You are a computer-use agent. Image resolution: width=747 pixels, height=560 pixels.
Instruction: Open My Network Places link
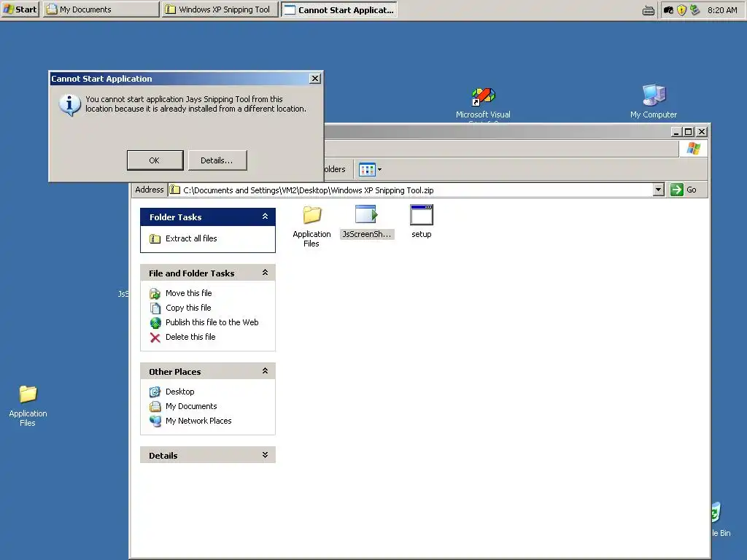point(198,421)
